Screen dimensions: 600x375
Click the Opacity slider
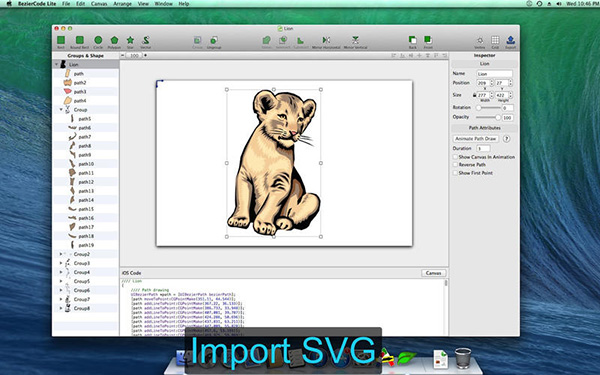coord(488,117)
